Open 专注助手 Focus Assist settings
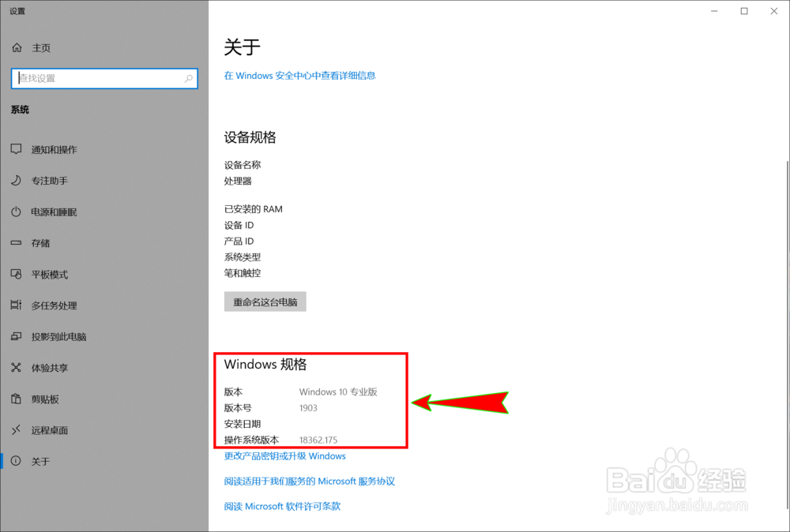 point(17,180)
